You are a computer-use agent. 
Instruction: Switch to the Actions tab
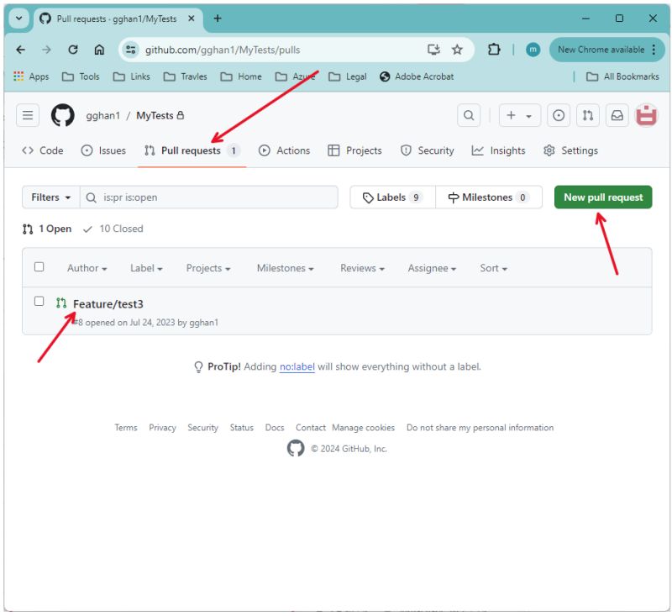(284, 150)
